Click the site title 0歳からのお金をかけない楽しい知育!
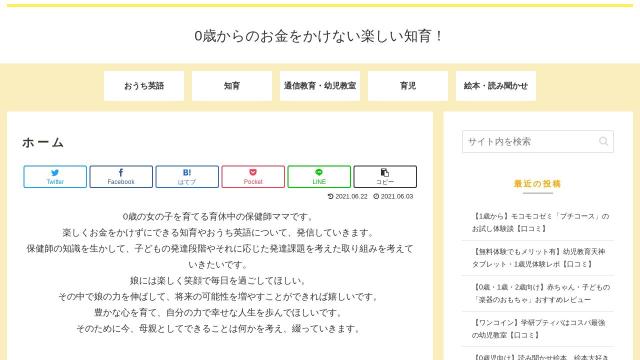Viewport: 640px width, 360px height. pyautogui.click(x=319, y=36)
